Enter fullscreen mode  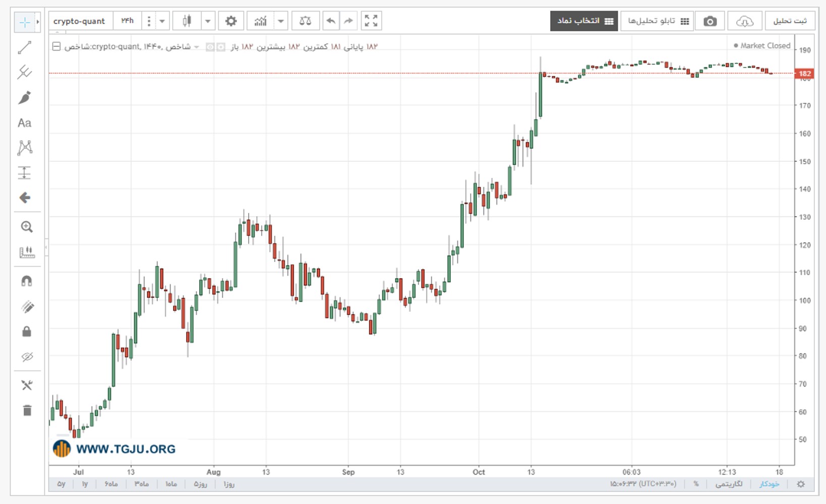coord(371,21)
